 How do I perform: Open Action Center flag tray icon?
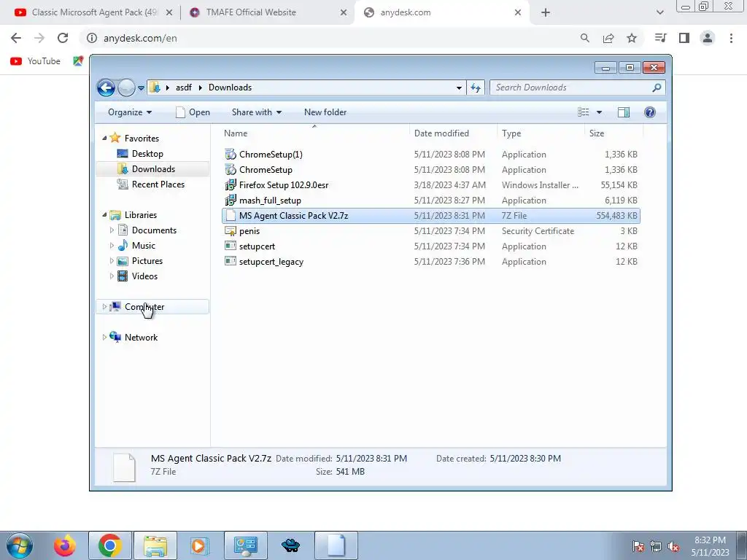(638, 547)
